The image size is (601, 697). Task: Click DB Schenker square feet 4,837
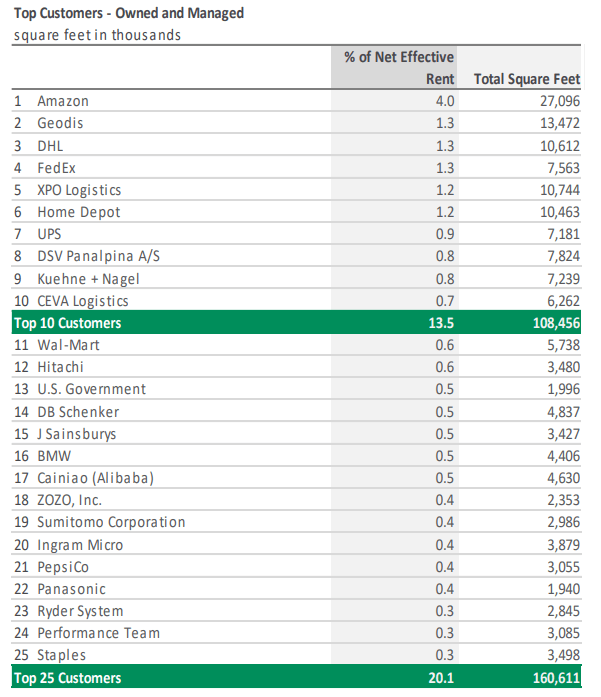[564, 412]
